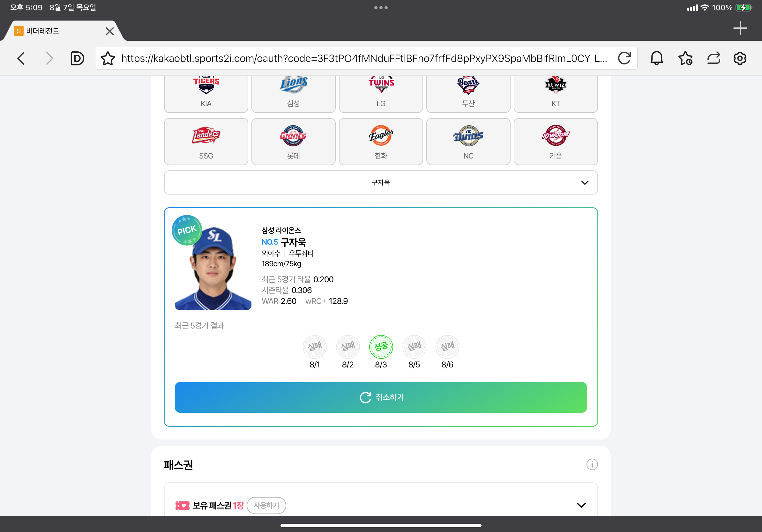This screenshot has height=532, width=762.
Task: Open the pass ticket info icon
Action: (592, 464)
